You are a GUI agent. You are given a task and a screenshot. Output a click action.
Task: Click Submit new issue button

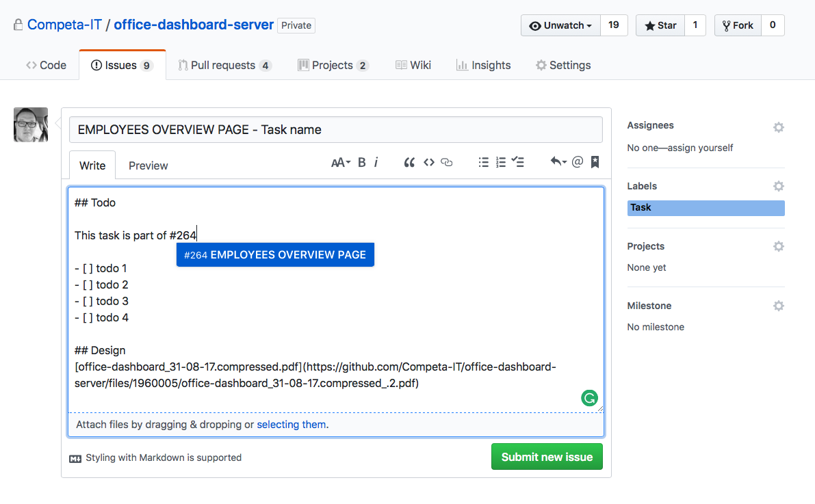point(547,457)
